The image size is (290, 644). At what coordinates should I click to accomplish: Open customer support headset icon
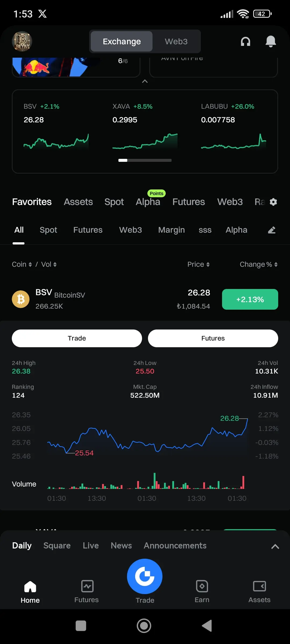coord(245,41)
